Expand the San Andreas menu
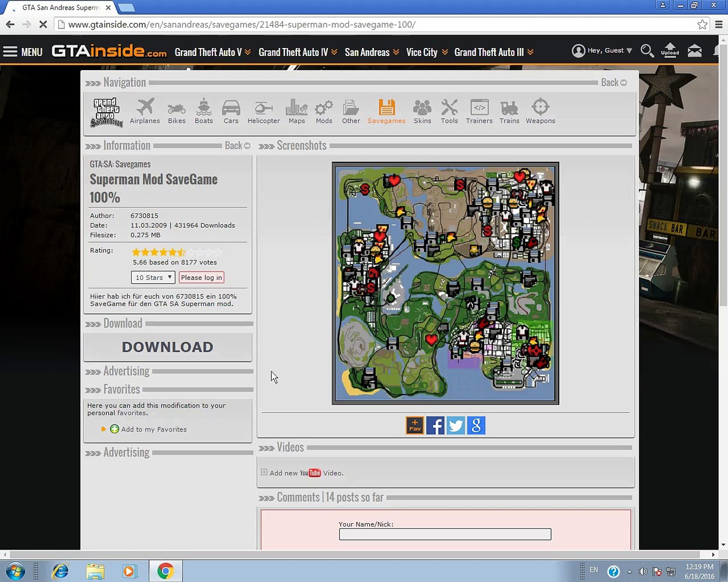This screenshot has height=582, width=728. pyautogui.click(x=372, y=52)
